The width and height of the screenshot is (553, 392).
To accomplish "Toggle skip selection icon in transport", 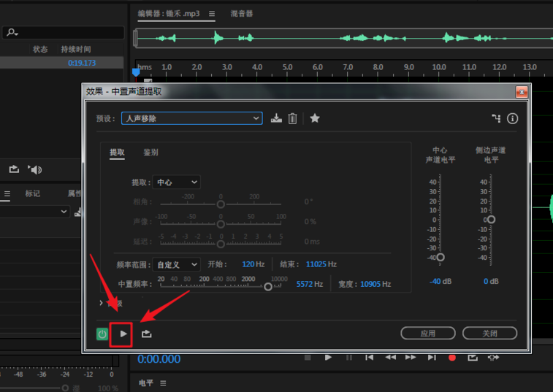I will [493, 358].
